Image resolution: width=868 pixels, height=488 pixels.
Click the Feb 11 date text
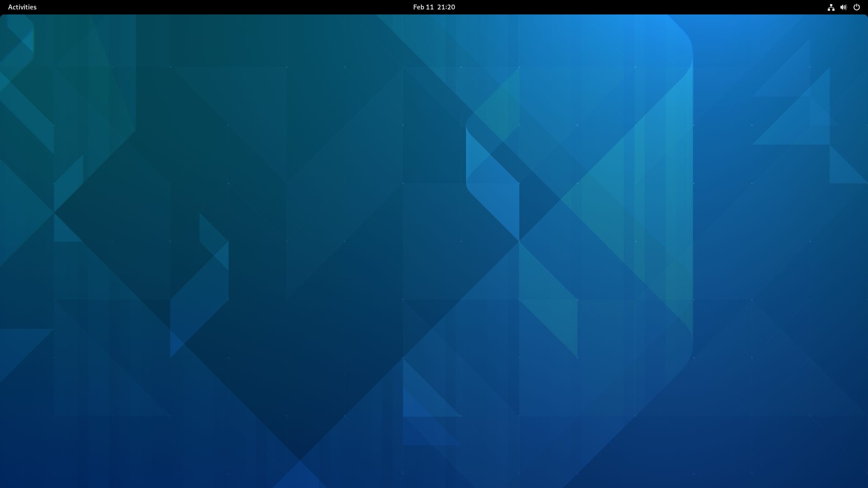coord(423,7)
